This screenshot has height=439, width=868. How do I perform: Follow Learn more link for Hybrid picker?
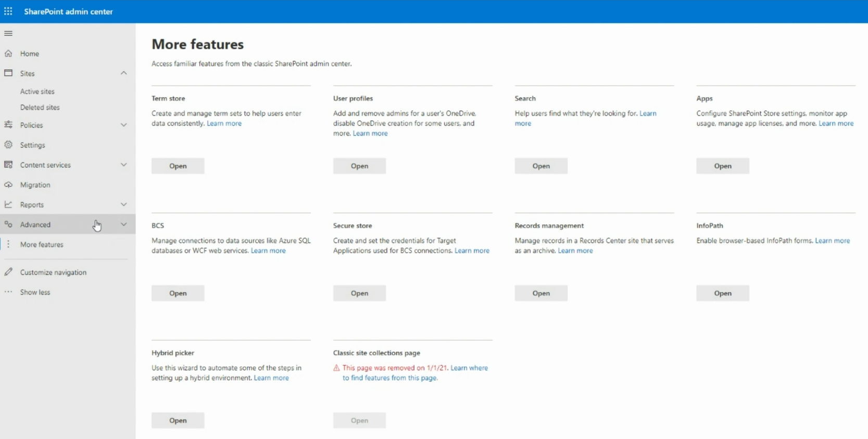point(271,378)
